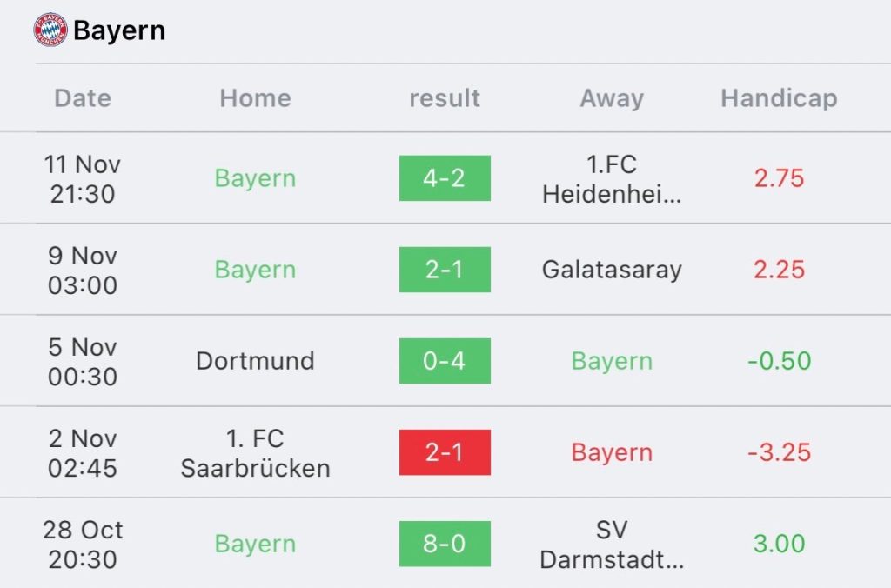Click the 28 Oct 20:30 match date
The height and width of the screenshot is (588, 891).
(x=83, y=545)
